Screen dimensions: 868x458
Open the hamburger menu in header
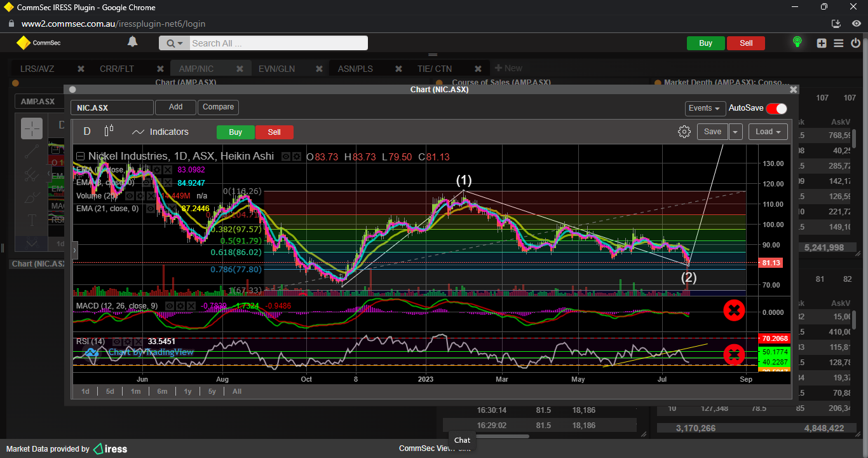pyautogui.click(x=839, y=43)
